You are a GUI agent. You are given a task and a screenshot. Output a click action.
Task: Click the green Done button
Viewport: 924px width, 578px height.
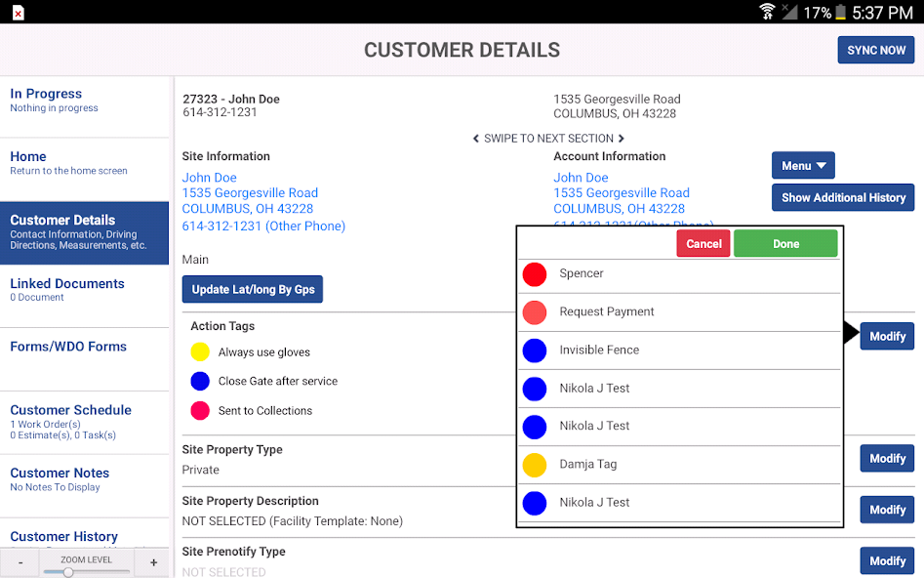[785, 244]
